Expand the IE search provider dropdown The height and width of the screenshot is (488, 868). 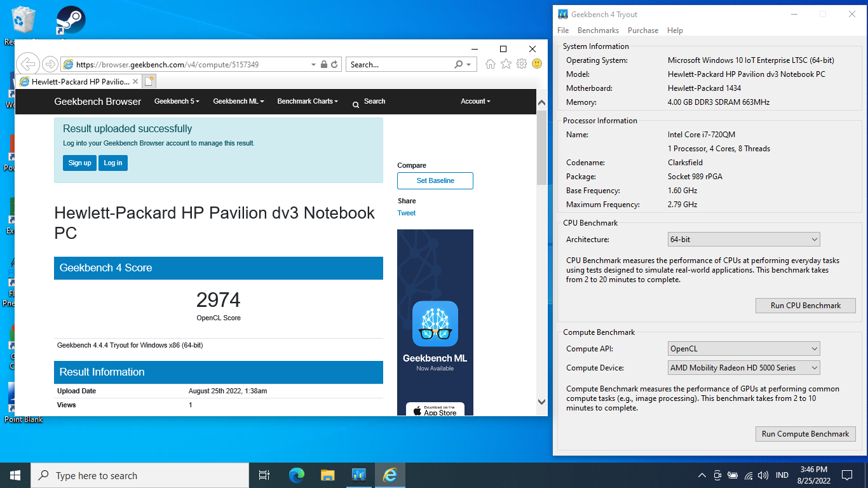[x=469, y=65]
